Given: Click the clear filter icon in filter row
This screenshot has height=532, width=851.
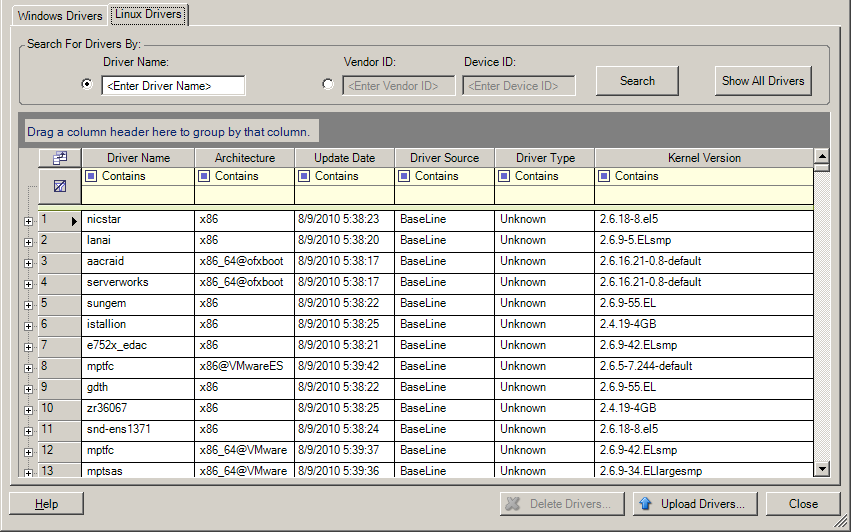Looking at the screenshot, I should click(60, 186).
